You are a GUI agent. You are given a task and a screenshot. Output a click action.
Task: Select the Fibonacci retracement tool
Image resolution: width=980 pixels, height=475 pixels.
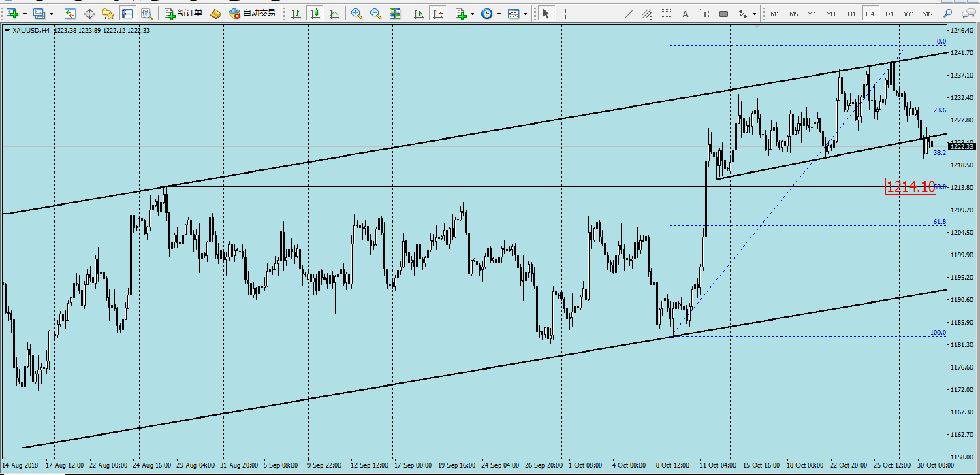[666, 13]
